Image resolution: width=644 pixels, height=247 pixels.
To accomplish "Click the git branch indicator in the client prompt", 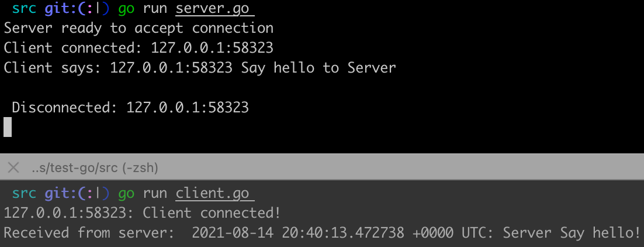I will point(77,193).
